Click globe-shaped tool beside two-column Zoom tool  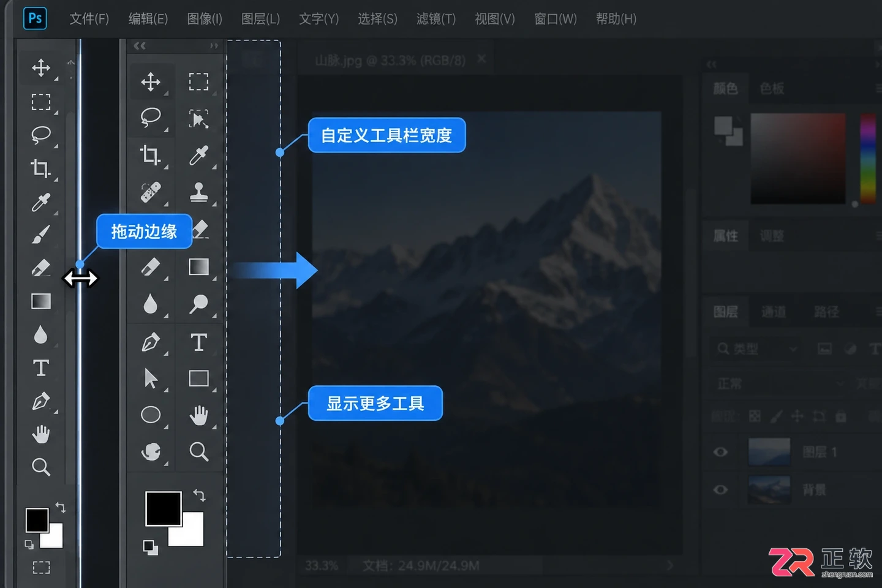151,452
